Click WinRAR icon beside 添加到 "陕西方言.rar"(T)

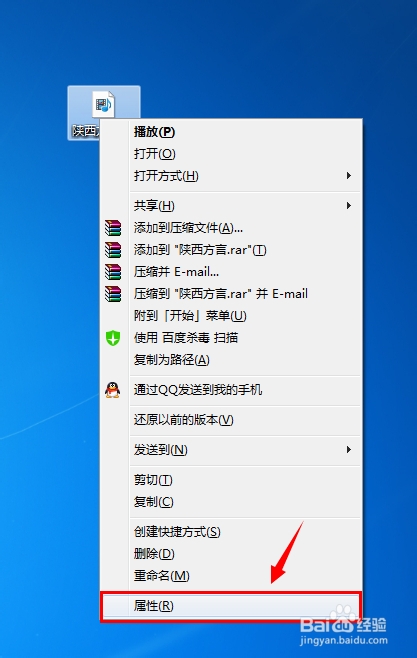point(113,250)
